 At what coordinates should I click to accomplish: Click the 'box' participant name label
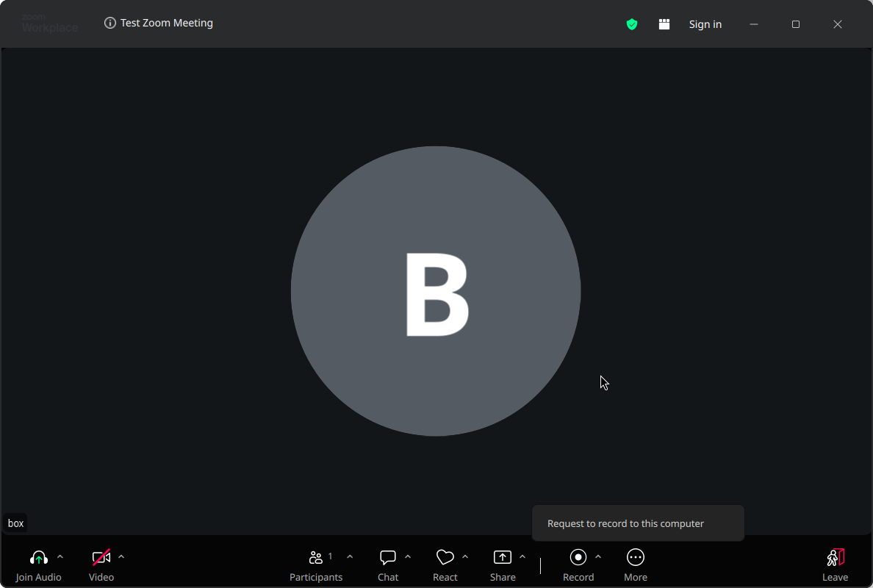(x=15, y=523)
